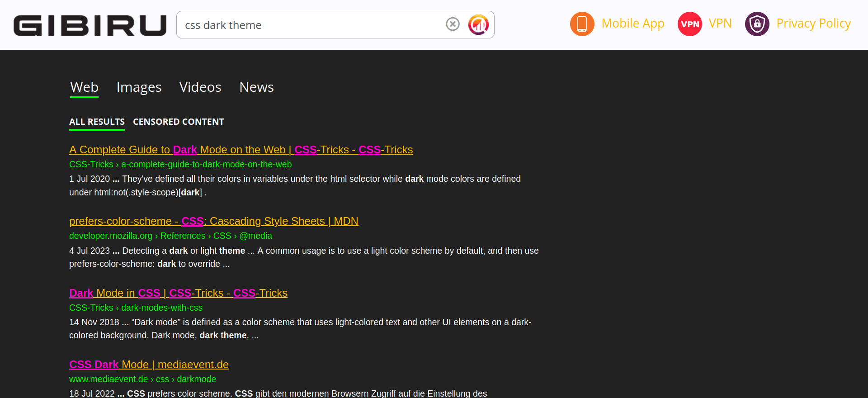Open A Complete Guide to Dark Mode result

pyautogui.click(x=241, y=150)
